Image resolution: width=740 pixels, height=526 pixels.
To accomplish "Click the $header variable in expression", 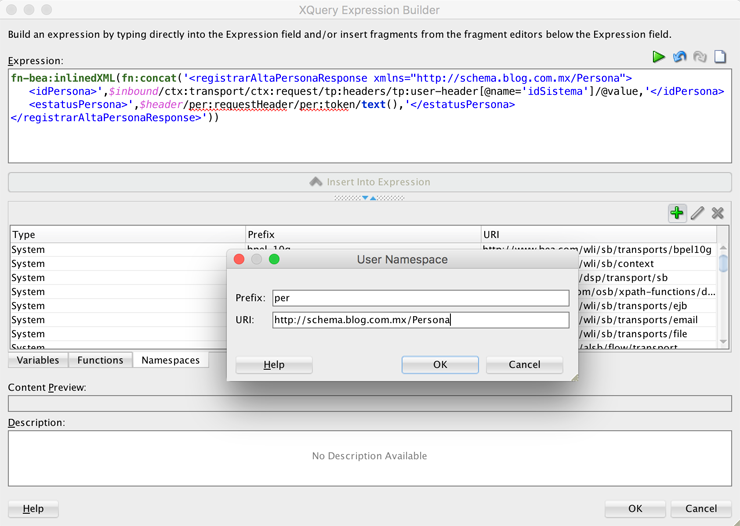I will 161,104.
